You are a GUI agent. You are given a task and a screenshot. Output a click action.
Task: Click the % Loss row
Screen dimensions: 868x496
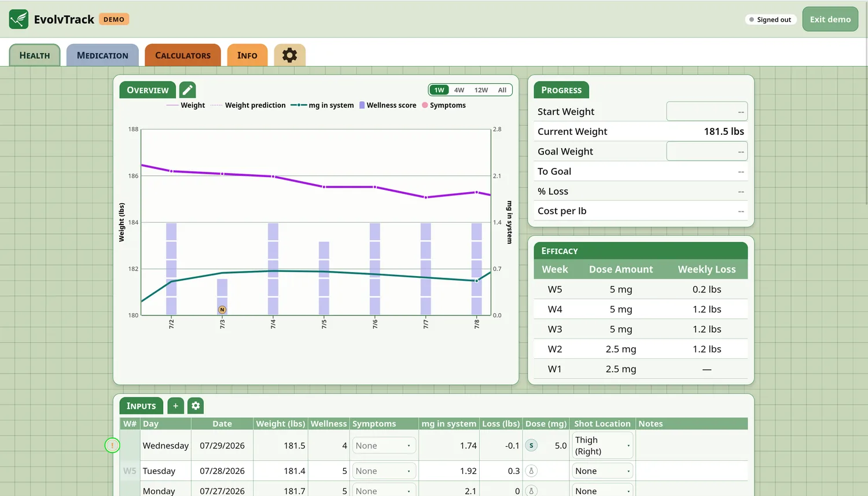(x=641, y=191)
